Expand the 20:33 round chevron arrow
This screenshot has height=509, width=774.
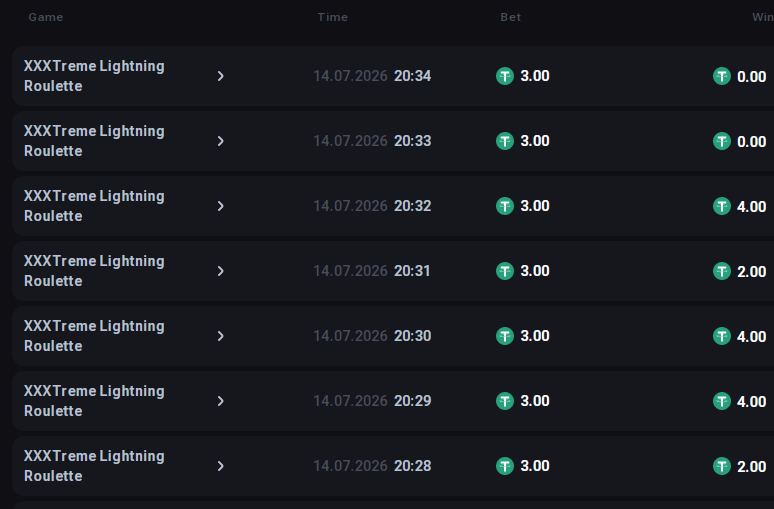[221, 141]
